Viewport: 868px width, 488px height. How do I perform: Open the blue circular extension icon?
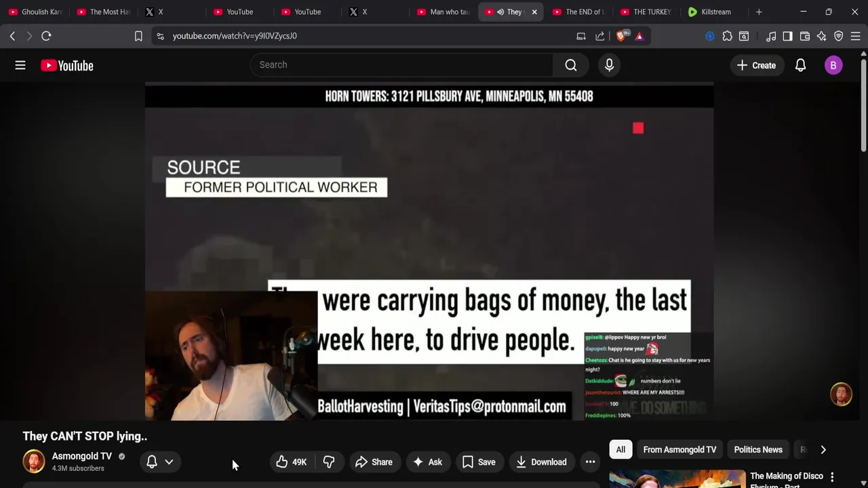(710, 36)
